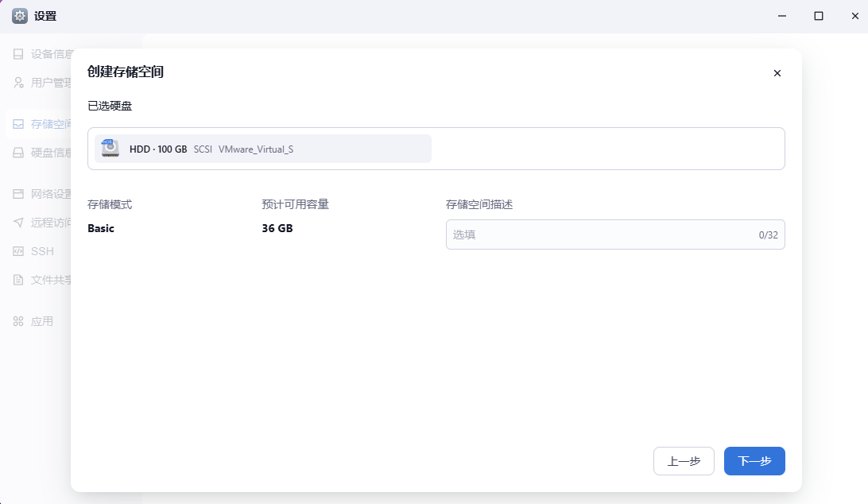Click the 存储模式 label
The width and height of the screenshot is (868, 504).
110,204
